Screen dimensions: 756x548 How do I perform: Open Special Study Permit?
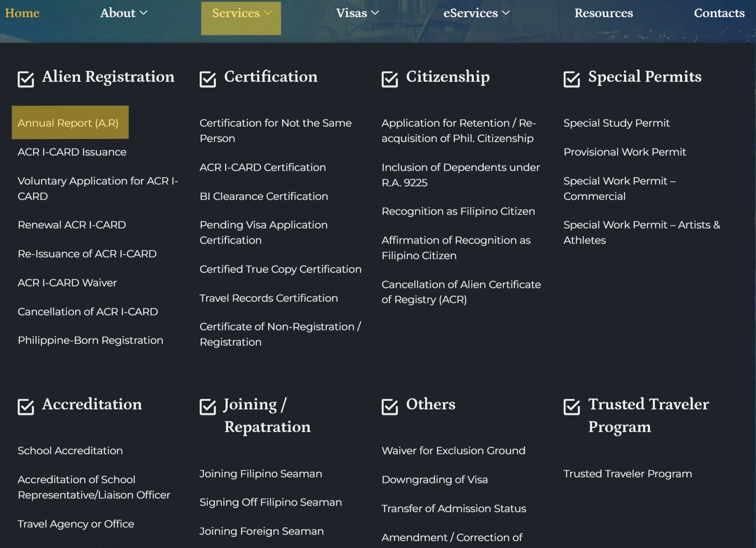[617, 123]
